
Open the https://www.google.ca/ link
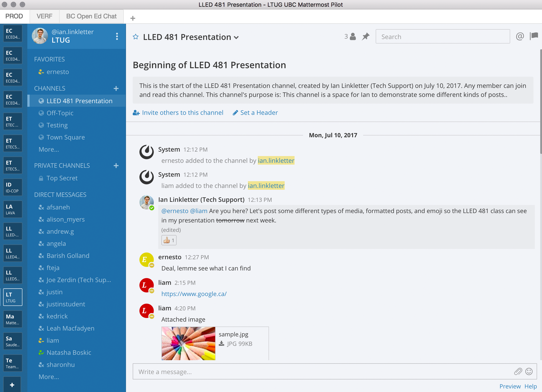[x=194, y=294]
